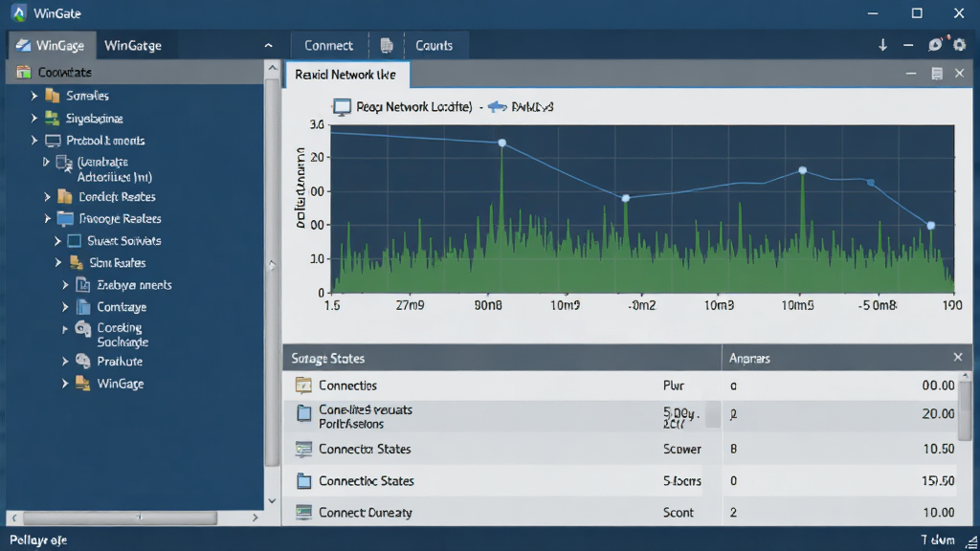Open the Connect tab
The height and width of the screenshot is (551, 980).
329,46
